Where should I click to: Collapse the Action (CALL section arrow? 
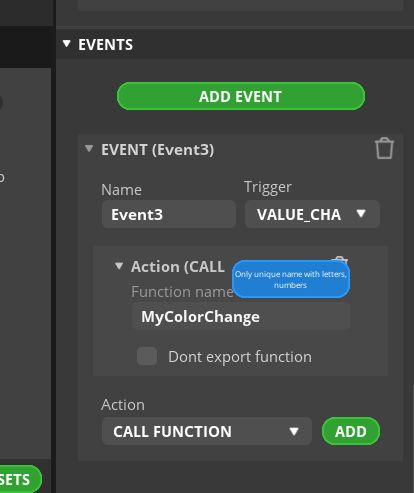pyautogui.click(x=119, y=266)
